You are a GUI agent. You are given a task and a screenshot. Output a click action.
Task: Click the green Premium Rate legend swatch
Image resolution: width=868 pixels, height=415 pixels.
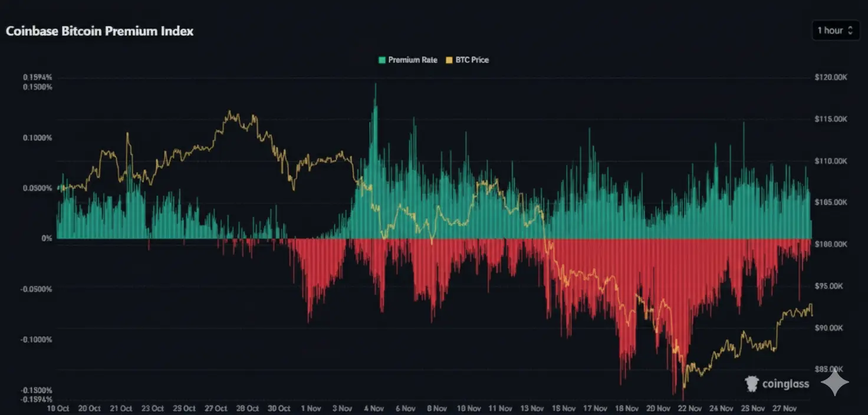(382, 60)
